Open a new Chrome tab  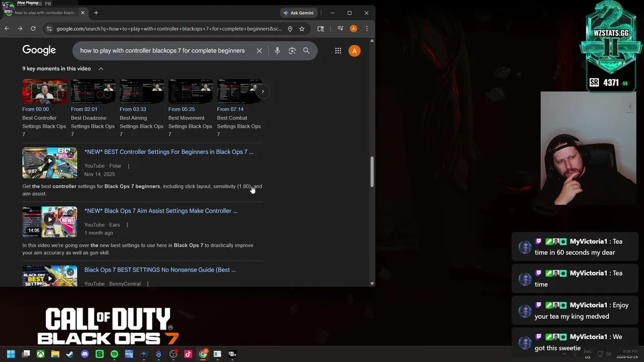point(96,13)
